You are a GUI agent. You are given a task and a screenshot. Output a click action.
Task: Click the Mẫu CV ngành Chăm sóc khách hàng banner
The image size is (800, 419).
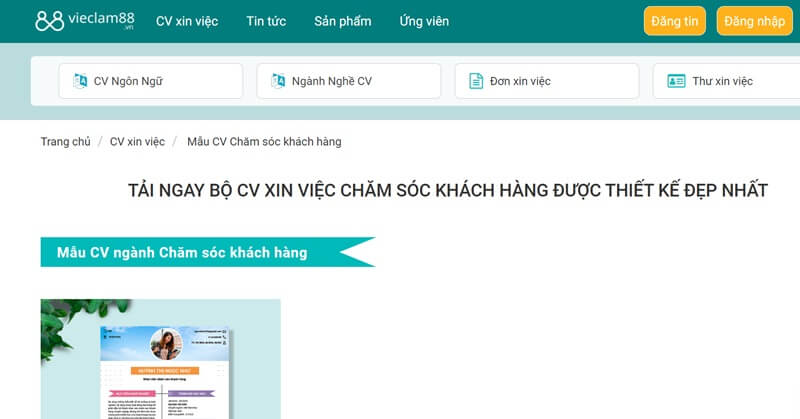(x=208, y=252)
